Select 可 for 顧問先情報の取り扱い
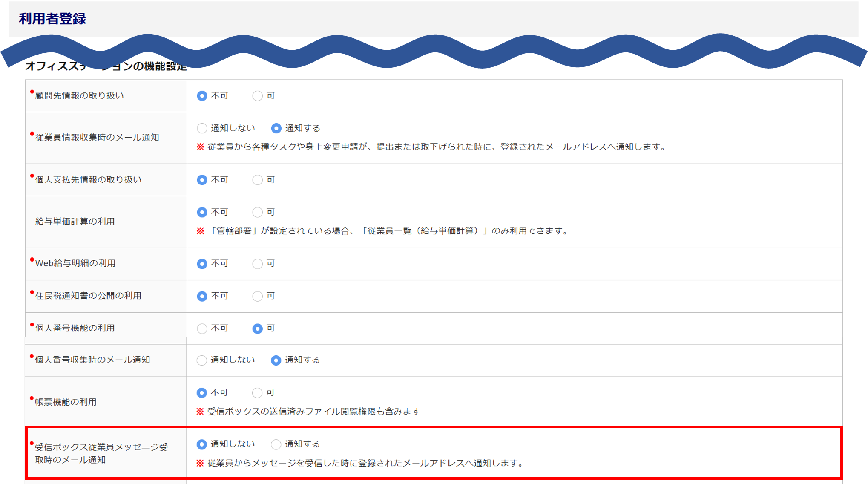Image resolution: width=868 pixels, height=484 pixels. pyautogui.click(x=257, y=96)
